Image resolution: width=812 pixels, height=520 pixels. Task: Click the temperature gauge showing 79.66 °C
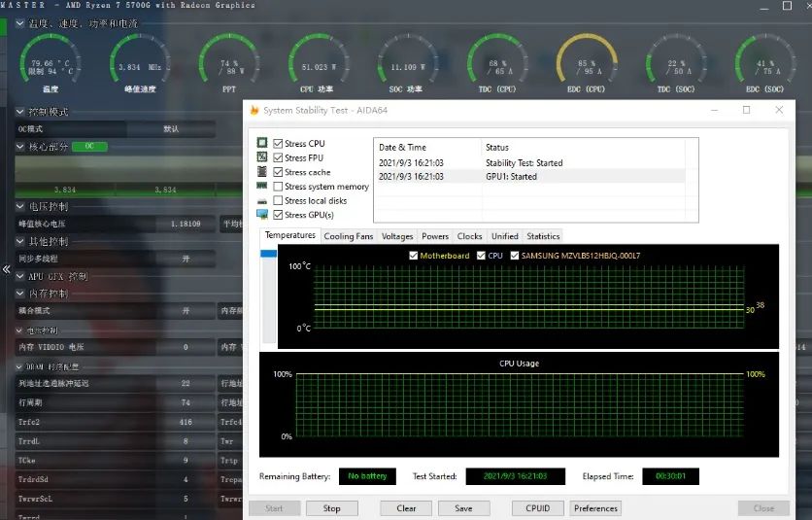click(x=51, y=63)
